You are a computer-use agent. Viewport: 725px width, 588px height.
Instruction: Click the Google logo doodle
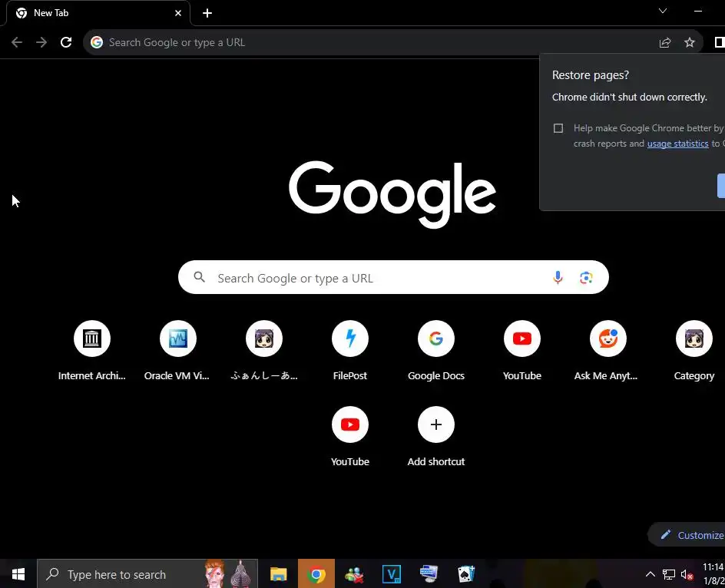(x=392, y=194)
